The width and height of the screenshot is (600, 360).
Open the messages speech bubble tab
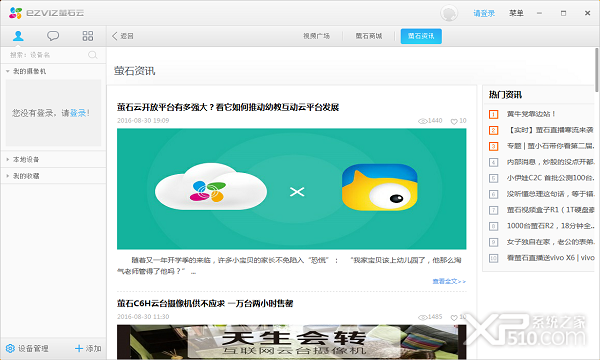click(x=53, y=36)
